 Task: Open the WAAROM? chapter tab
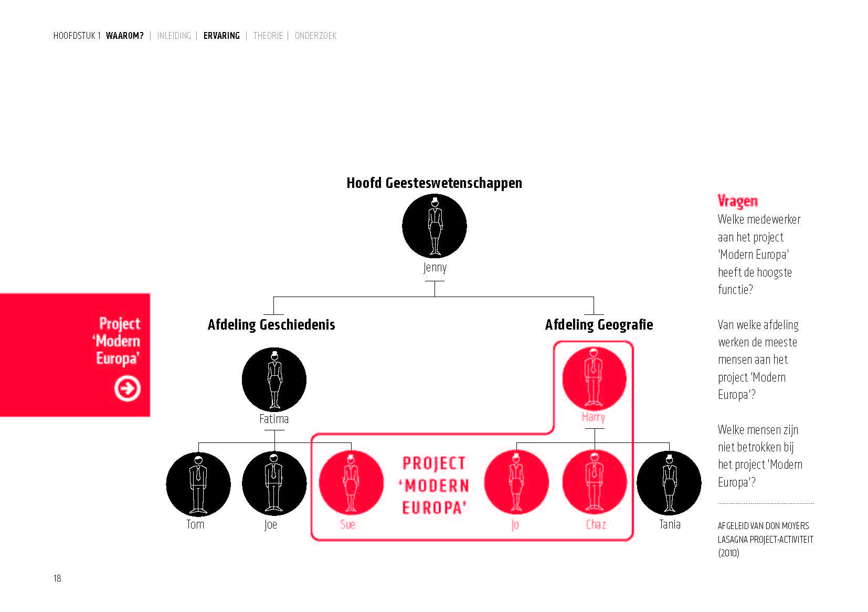124,36
